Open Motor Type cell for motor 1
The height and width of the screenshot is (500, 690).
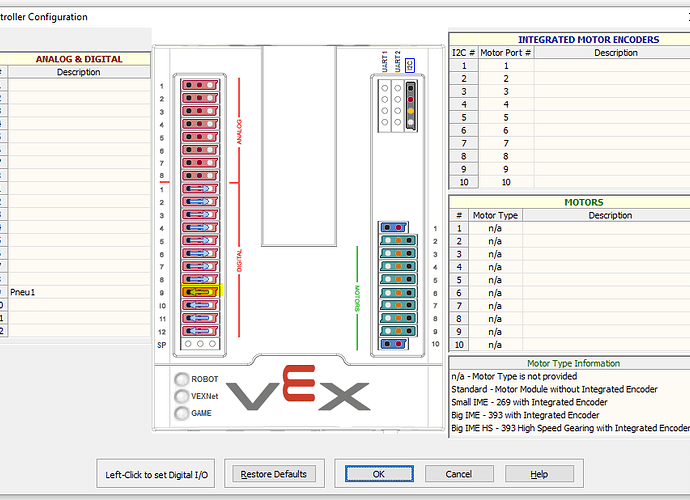pos(495,228)
